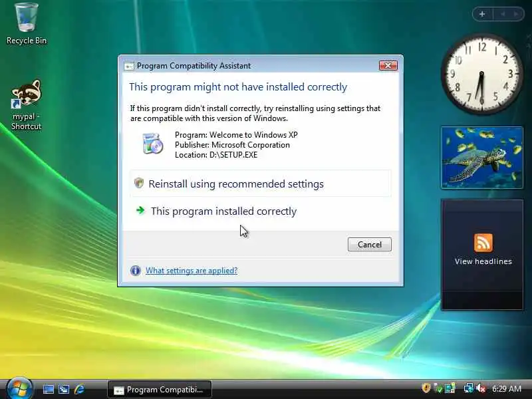Choose This program installed correctly
Viewport: 532px width, 399px height.
point(260,211)
